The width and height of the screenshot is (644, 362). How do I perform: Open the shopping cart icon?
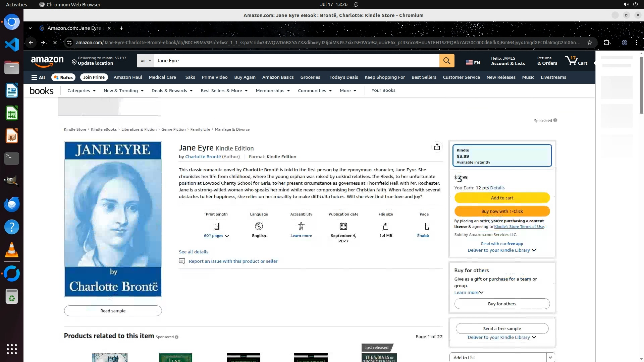click(576, 61)
